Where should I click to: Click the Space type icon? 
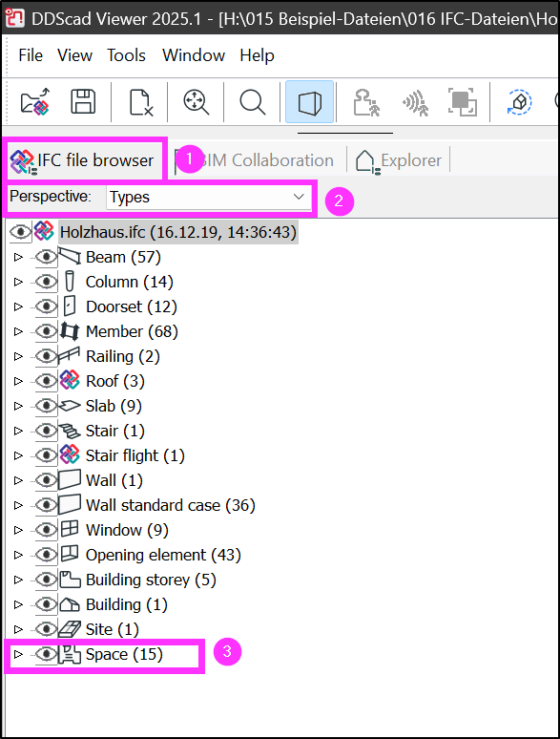point(70,654)
